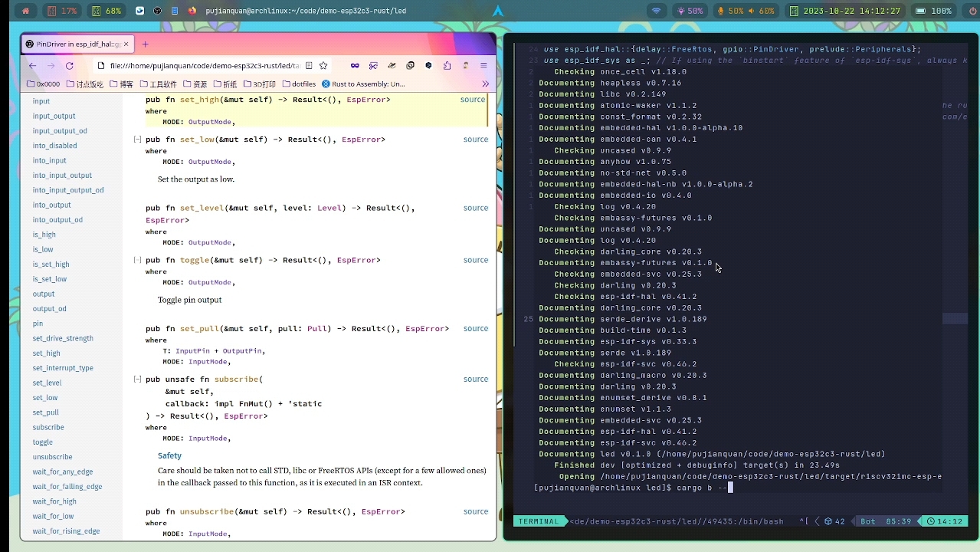The image size is (980, 552).
Task: Jump to is_set_high in the sidebar
Action: (x=51, y=264)
